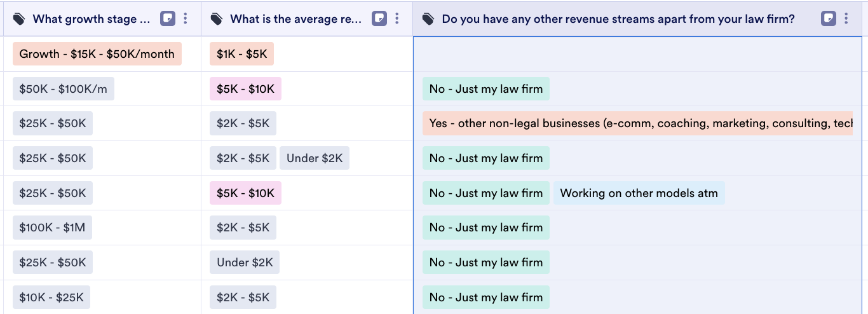Open the three-dot menu for the growth stage column
This screenshot has height=314, width=868.
click(186, 18)
